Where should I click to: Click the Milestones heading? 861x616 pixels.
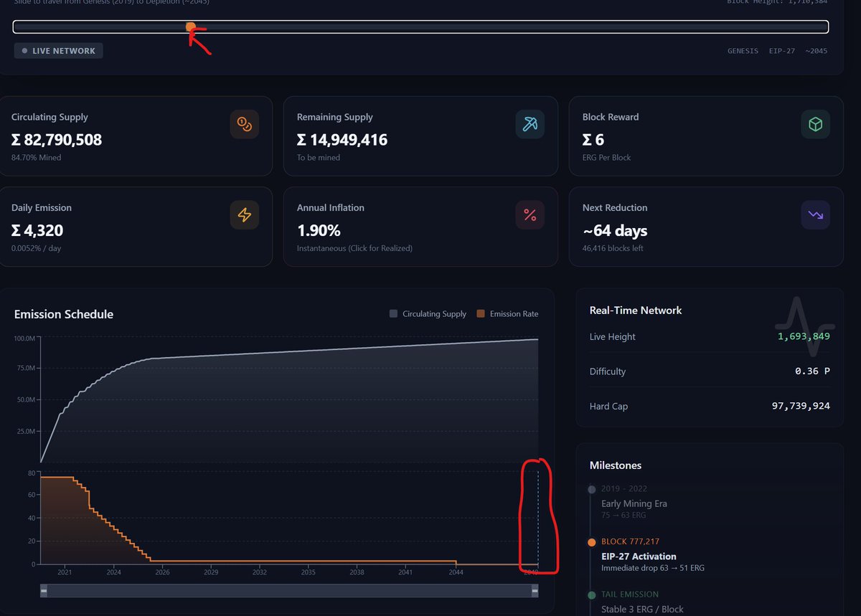pyautogui.click(x=616, y=465)
